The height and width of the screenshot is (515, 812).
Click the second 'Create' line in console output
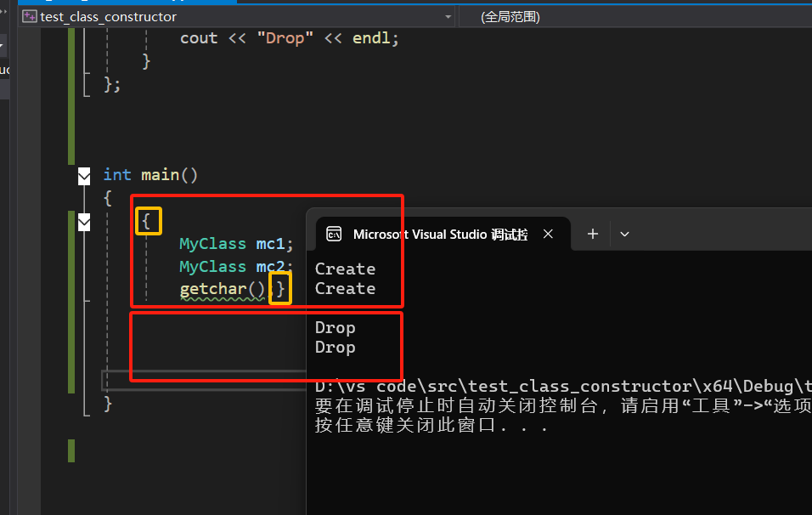click(346, 289)
